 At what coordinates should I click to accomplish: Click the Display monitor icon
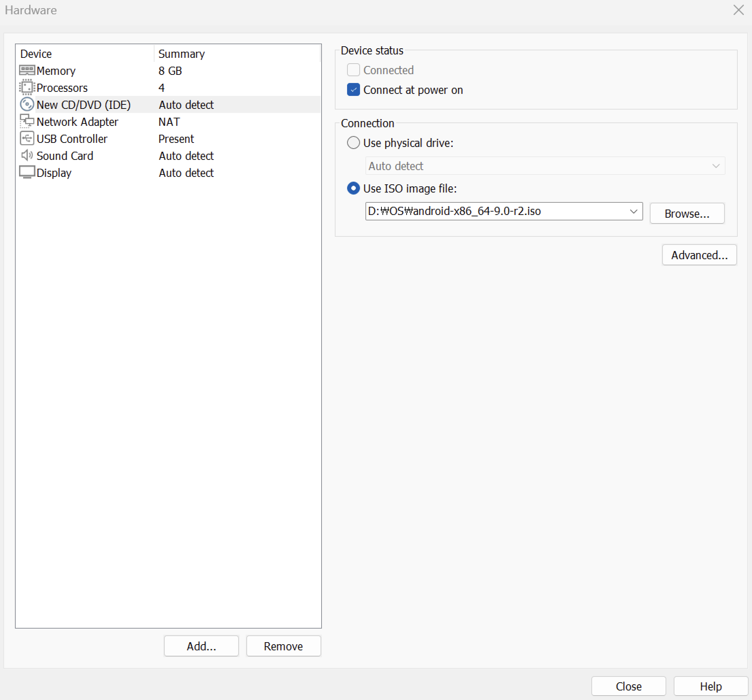point(27,172)
